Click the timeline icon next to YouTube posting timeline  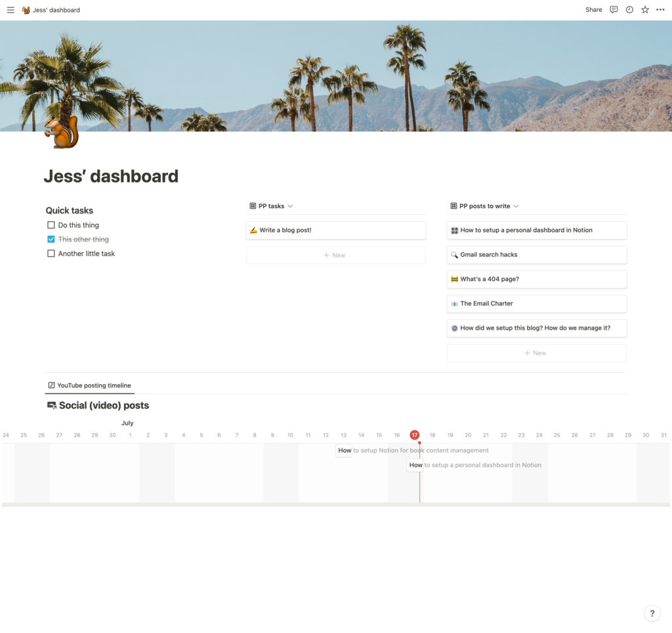(51, 385)
